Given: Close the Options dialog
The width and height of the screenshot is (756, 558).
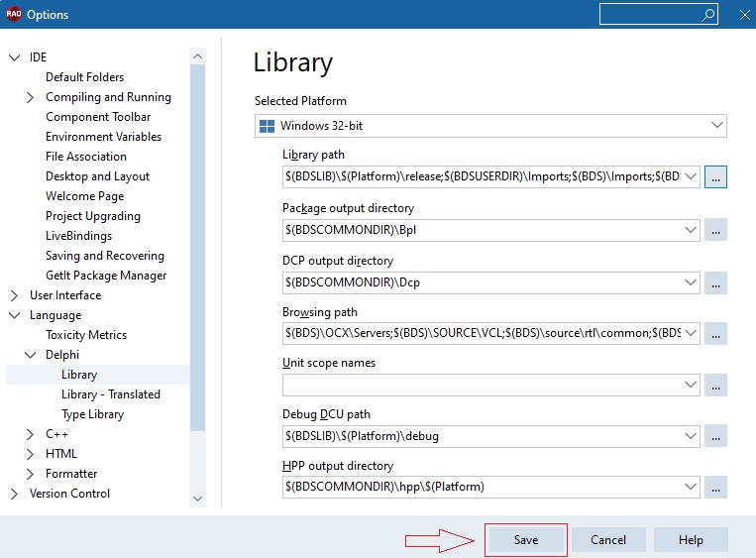Looking at the screenshot, I should point(744,15).
